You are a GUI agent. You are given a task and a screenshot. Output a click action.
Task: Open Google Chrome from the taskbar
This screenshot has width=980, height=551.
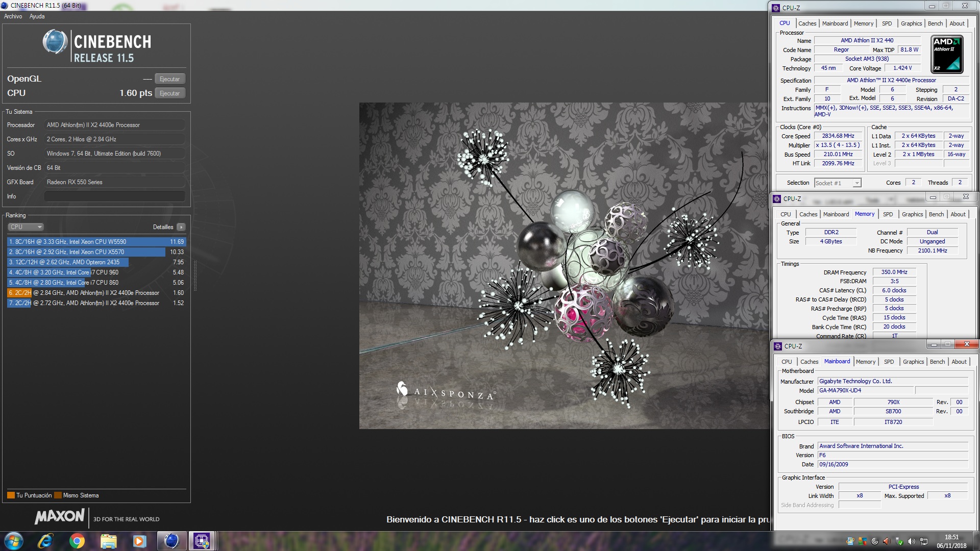pyautogui.click(x=77, y=541)
